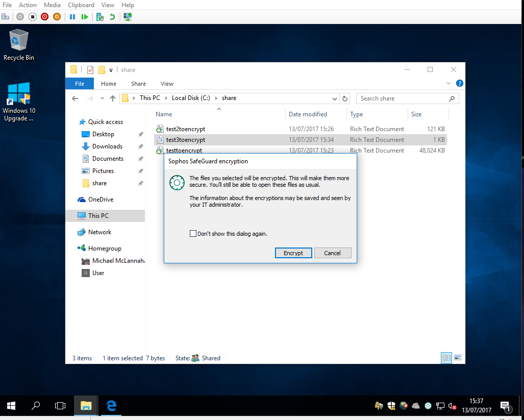Go up one folder level
524x420 pixels.
coord(113,98)
